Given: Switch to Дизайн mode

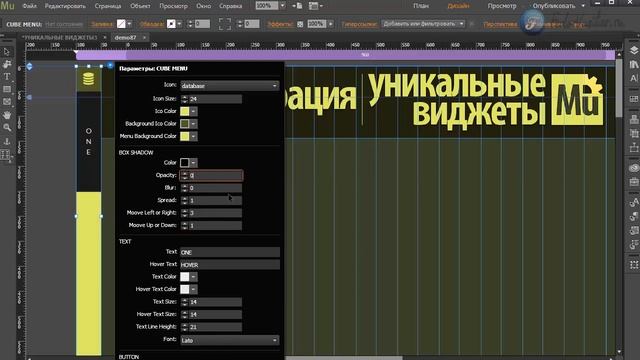Looking at the screenshot, I should (x=458, y=6).
